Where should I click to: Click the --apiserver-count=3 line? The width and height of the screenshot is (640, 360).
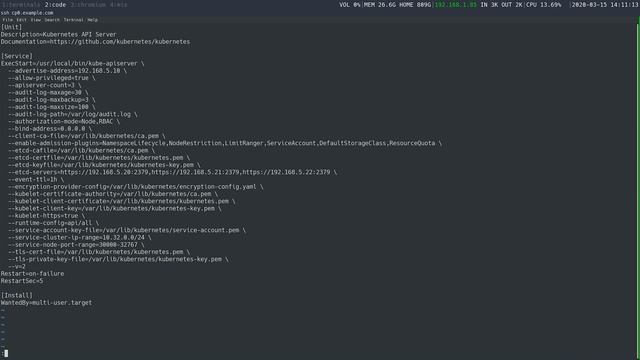coord(44,85)
